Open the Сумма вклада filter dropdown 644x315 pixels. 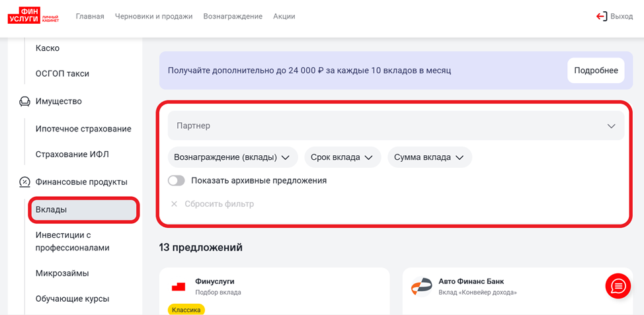click(x=429, y=157)
